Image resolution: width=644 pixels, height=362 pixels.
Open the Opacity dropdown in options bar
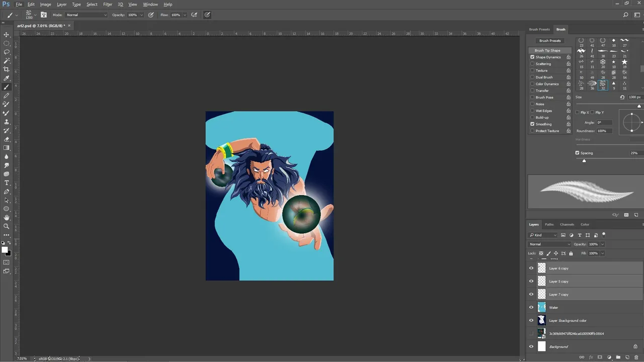(x=141, y=15)
